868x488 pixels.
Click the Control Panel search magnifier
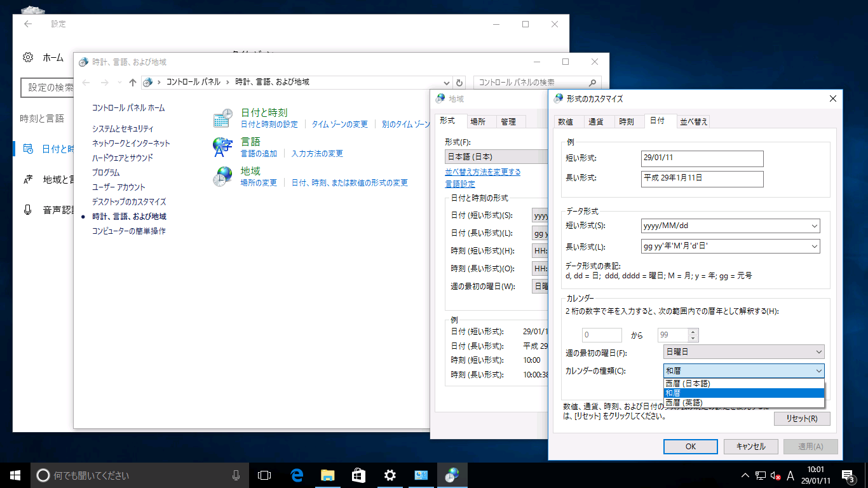point(592,82)
